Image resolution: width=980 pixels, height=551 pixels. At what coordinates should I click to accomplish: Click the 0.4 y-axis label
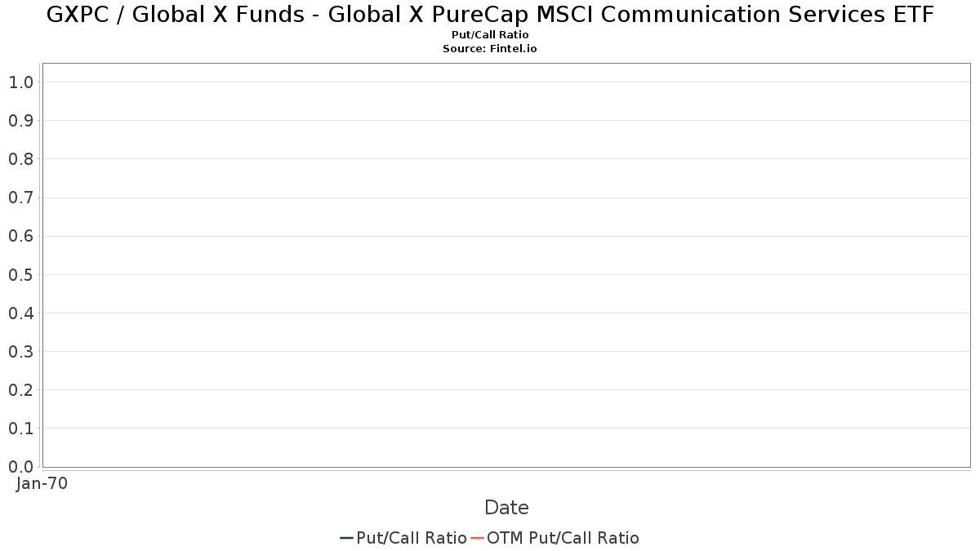click(x=20, y=313)
